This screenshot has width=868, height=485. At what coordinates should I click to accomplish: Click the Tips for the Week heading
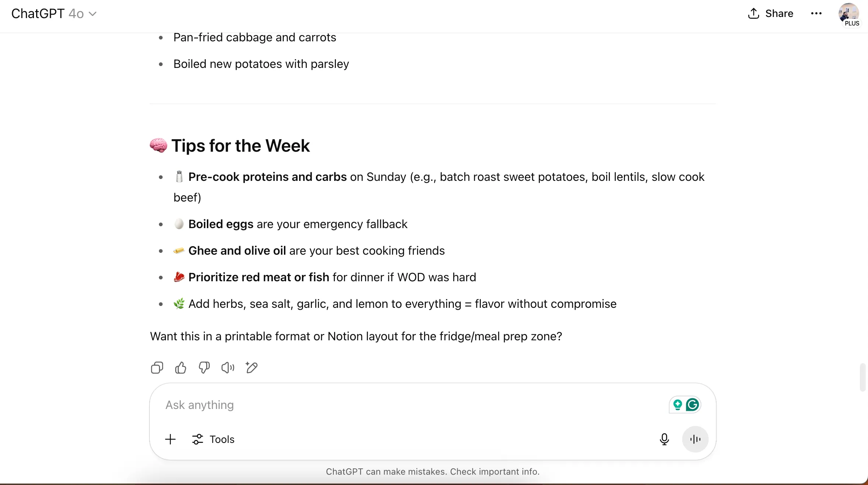[240, 146]
